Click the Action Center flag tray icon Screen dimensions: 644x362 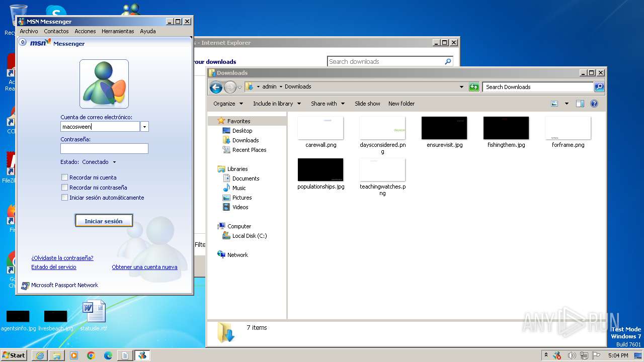596,355
